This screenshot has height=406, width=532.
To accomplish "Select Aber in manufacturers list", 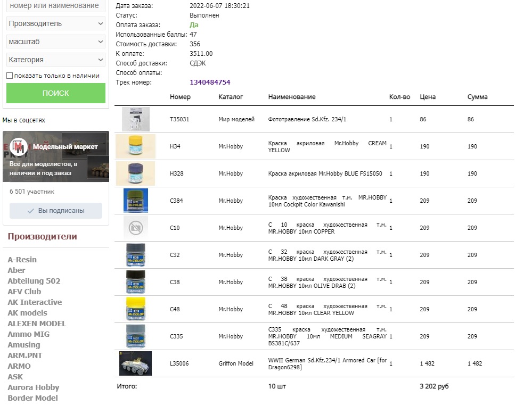I will tap(17, 270).
